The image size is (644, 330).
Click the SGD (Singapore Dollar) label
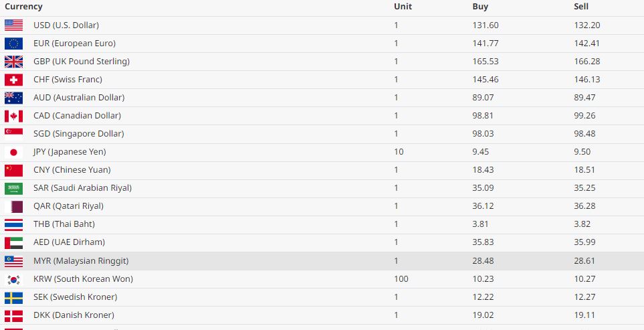pyautogui.click(x=78, y=134)
